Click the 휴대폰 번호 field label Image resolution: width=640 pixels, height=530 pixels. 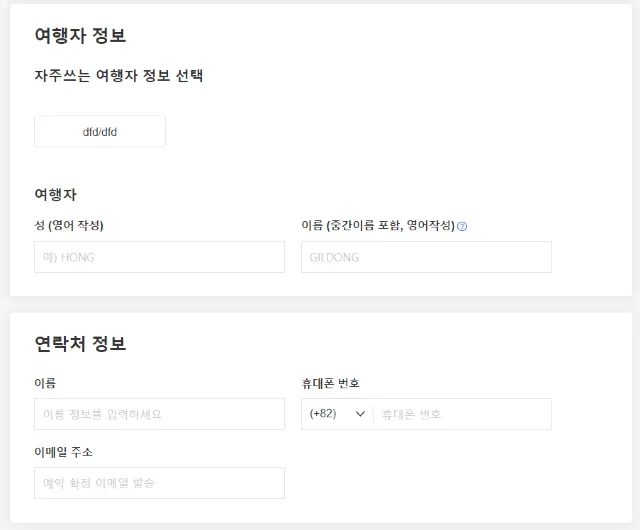330,383
